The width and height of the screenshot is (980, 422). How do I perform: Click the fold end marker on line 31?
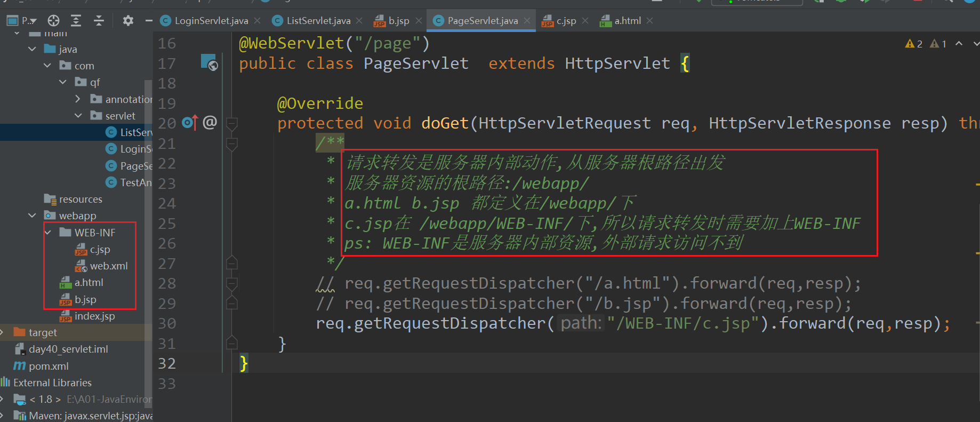click(232, 343)
